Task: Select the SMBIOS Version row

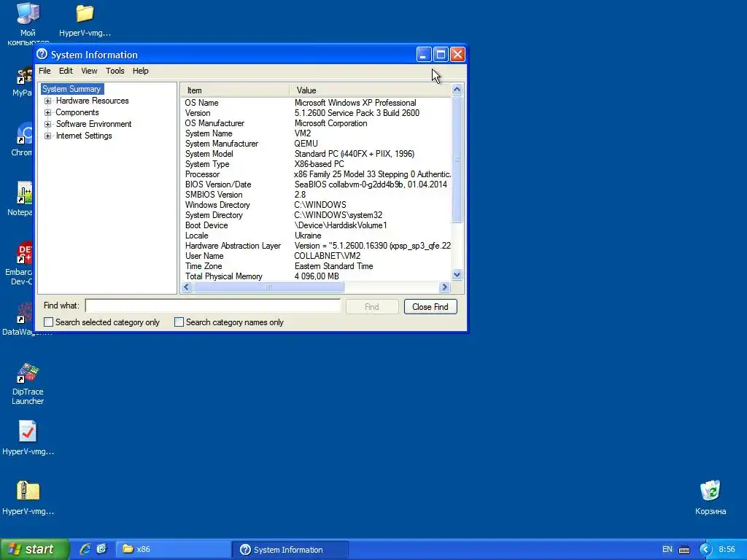Action: pos(316,195)
